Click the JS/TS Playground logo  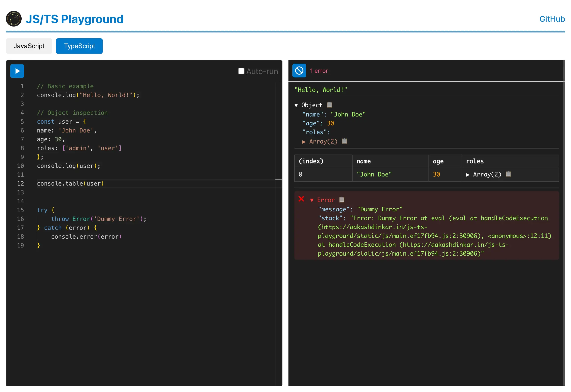14,19
